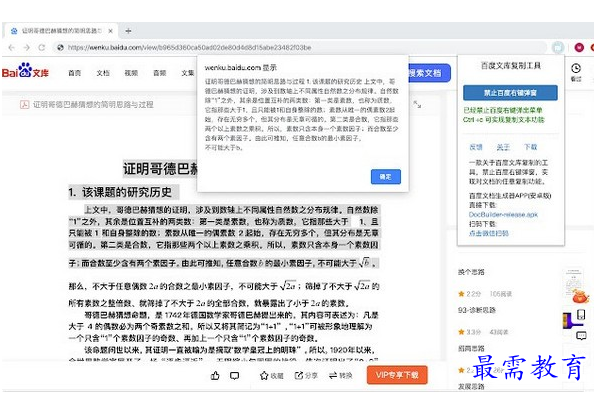Image resolution: width=594 pixels, height=399 pixels.
Task: Click the 搜索文档 search button
Action: click(429, 73)
